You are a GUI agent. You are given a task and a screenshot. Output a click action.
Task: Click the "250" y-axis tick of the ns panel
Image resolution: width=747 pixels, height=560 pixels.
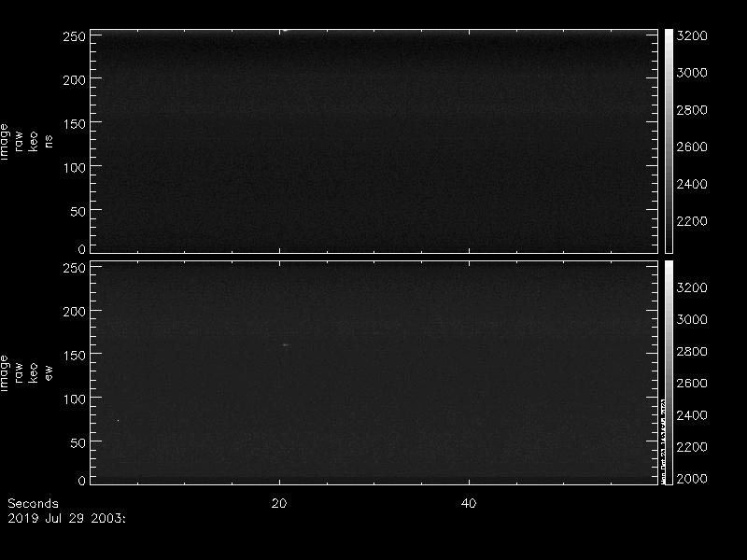tap(75, 36)
